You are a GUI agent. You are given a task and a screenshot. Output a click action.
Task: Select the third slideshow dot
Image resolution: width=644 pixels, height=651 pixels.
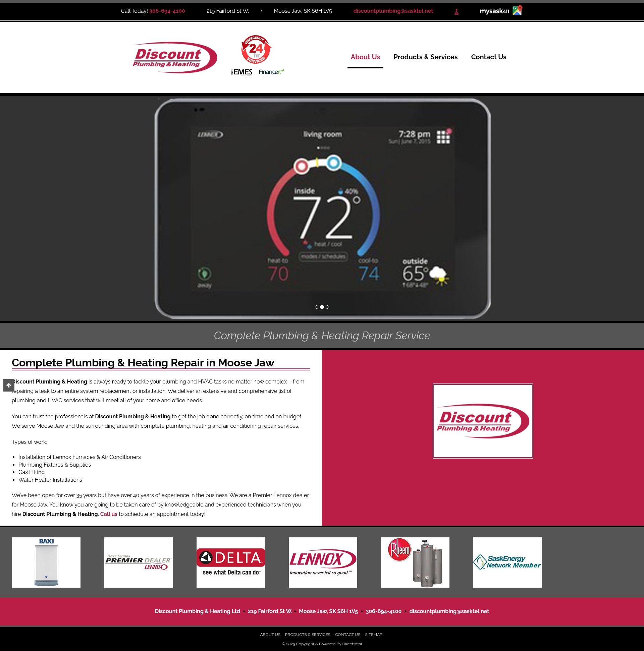tap(327, 307)
